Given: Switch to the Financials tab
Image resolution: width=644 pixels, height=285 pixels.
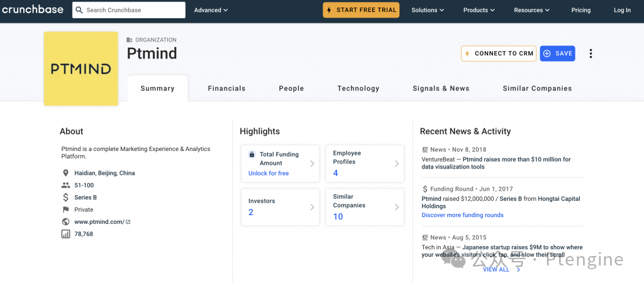Looking at the screenshot, I should [226, 89].
